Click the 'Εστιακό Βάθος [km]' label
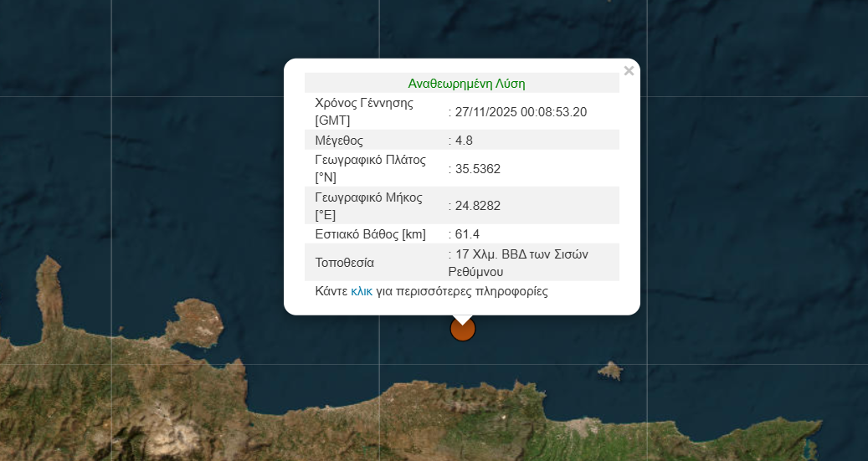868x461 pixels. coord(370,234)
